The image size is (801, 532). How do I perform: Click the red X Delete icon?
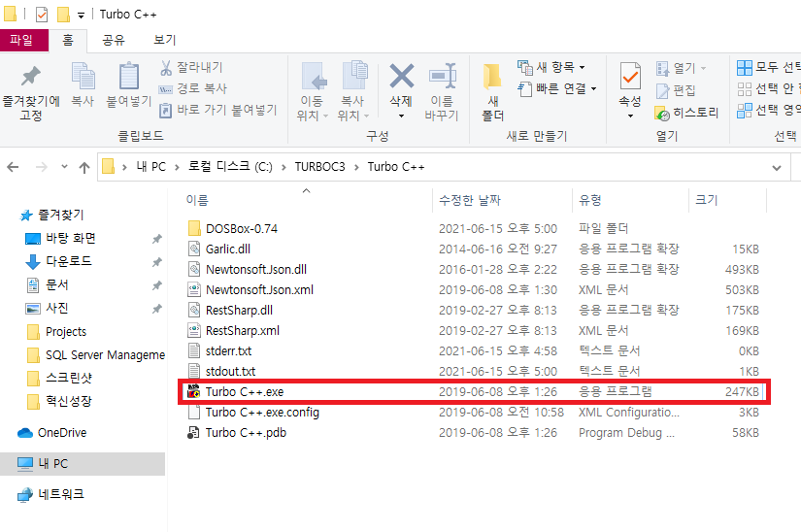[x=402, y=76]
